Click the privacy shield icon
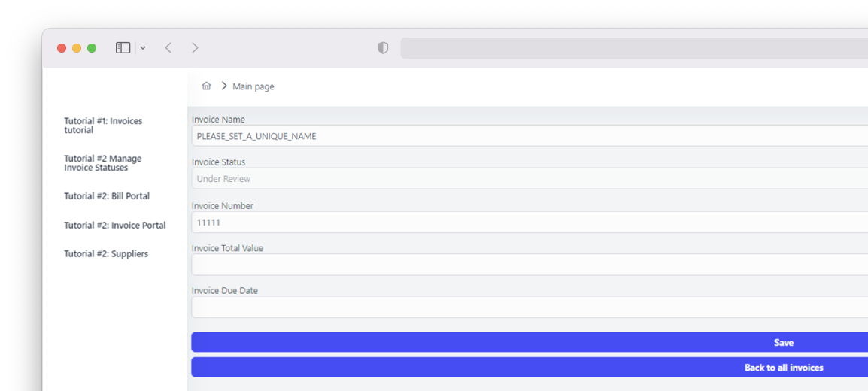Viewport: 868px width, 391px height. coord(383,48)
